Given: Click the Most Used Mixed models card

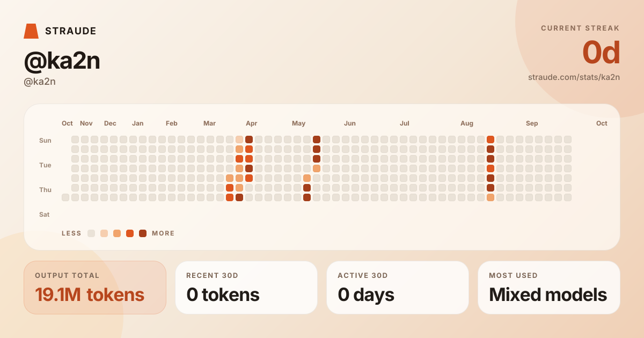Looking at the screenshot, I should [x=549, y=288].
